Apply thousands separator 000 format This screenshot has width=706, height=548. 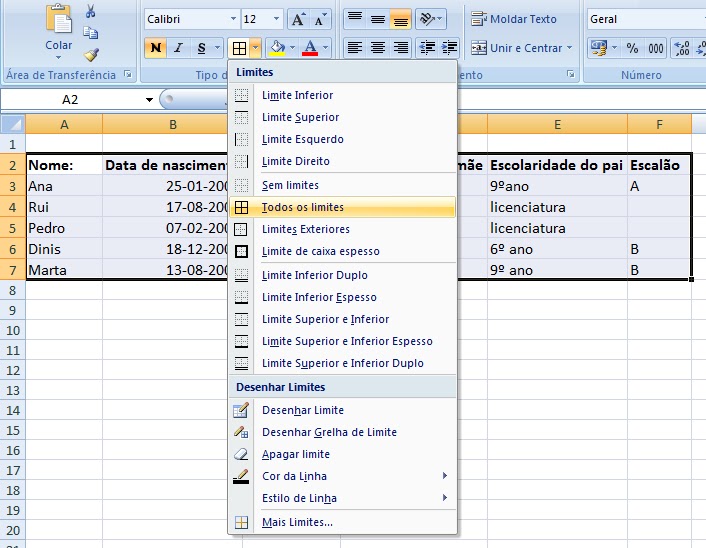pyautogui.click(x=656, y=48)
